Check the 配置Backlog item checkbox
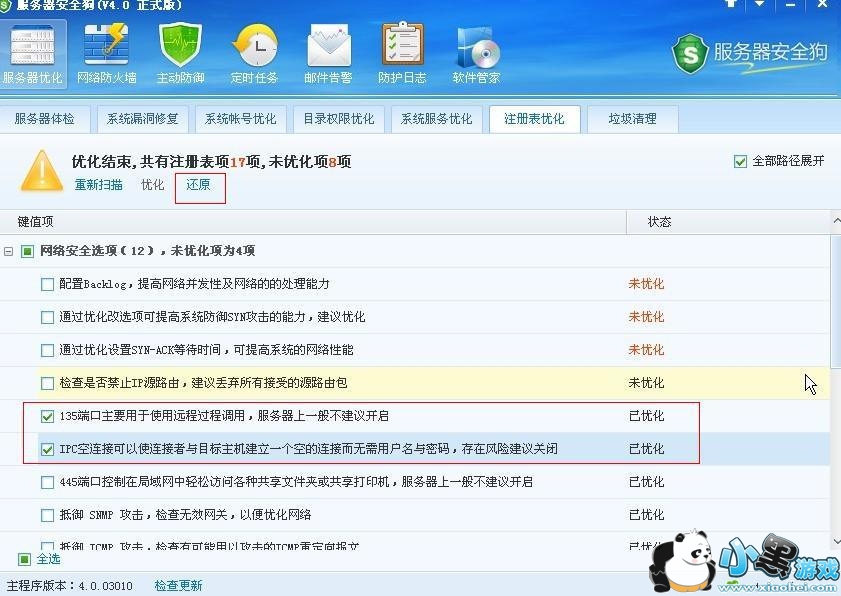Screen dimensions: 841x596 pyautogui.click(x=47, y=284)
